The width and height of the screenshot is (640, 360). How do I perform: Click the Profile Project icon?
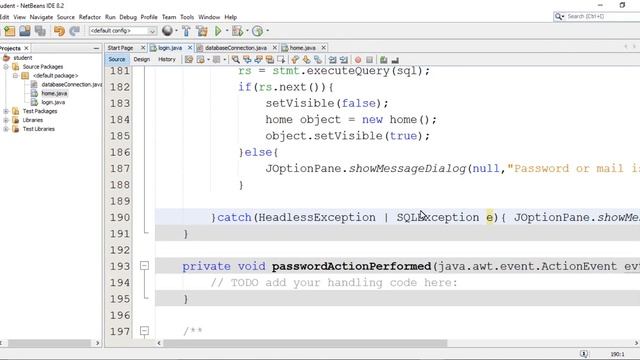[x=257, y=31]
